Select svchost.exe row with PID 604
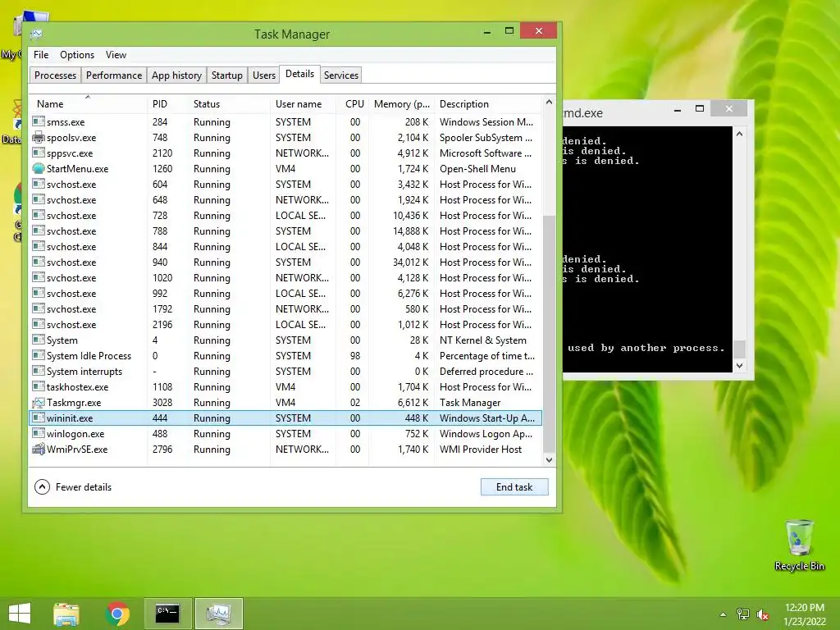Viewport: 840px width, 630px height. (285, 185)
